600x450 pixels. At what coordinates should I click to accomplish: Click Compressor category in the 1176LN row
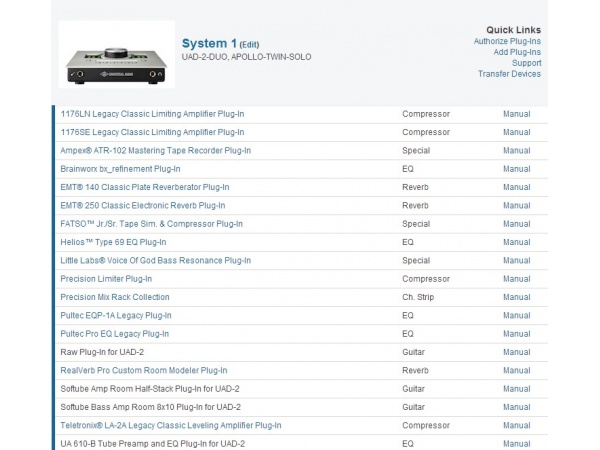426,114
